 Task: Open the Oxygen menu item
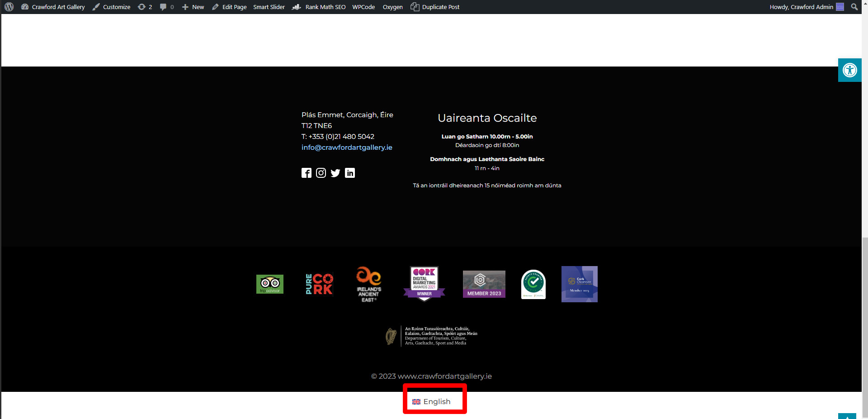[392, 7]
